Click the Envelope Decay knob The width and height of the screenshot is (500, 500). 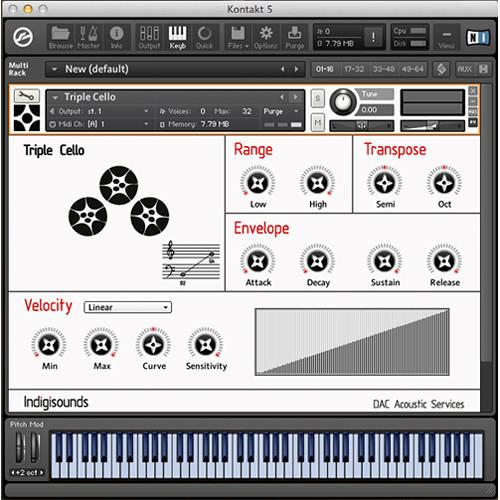317,261
